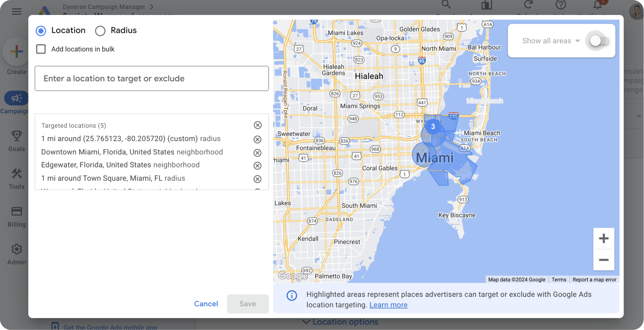The height and width of the screenshot is (330, 644).
Task: Click the Create plus button
Action: point(16,51)
